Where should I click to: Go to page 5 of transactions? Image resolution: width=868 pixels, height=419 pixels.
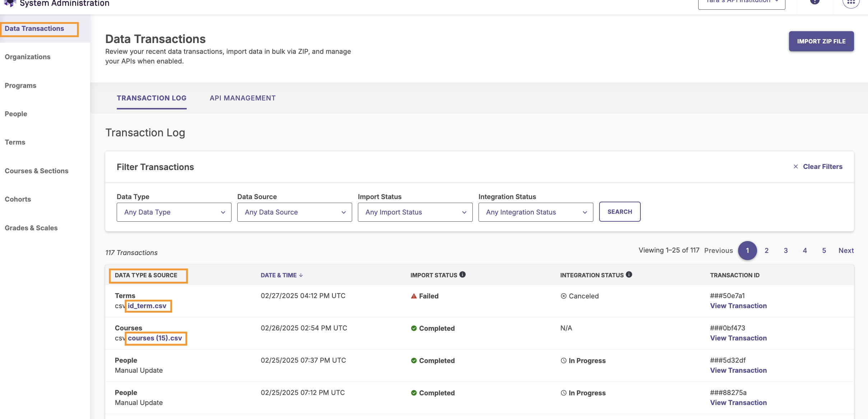(824, 250)
